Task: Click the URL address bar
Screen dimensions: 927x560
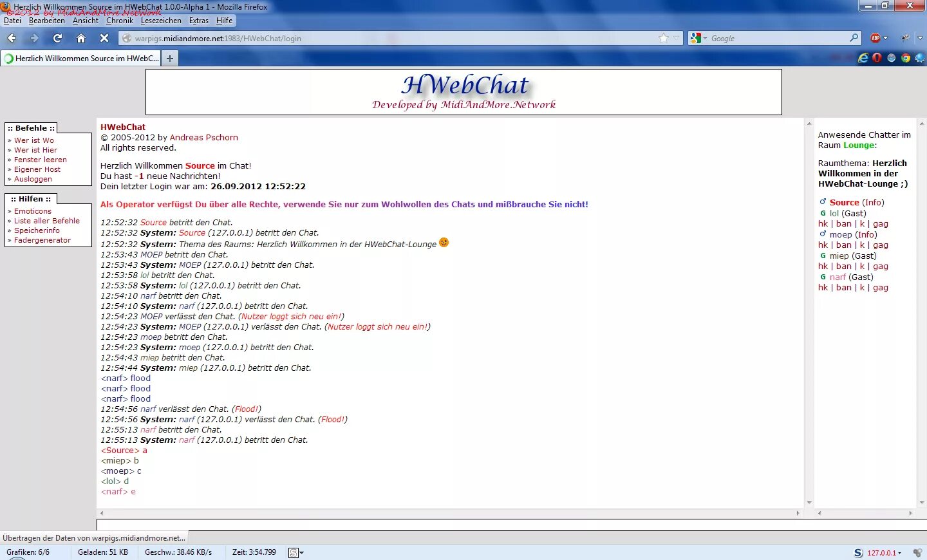Action: tap(399, 38)
